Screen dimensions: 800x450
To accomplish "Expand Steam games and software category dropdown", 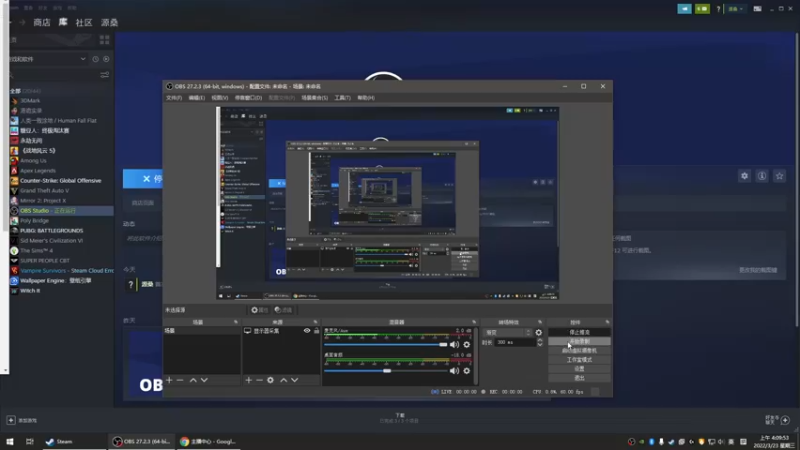I will click(x=47, y=59).
